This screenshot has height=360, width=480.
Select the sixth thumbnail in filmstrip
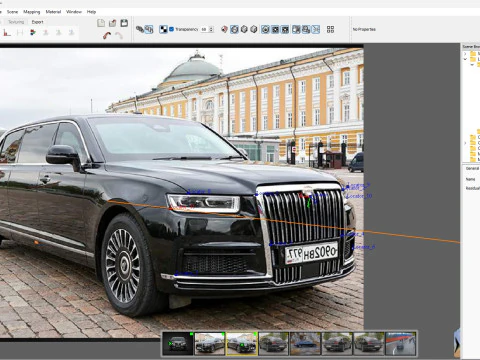(x=337, y=343)
